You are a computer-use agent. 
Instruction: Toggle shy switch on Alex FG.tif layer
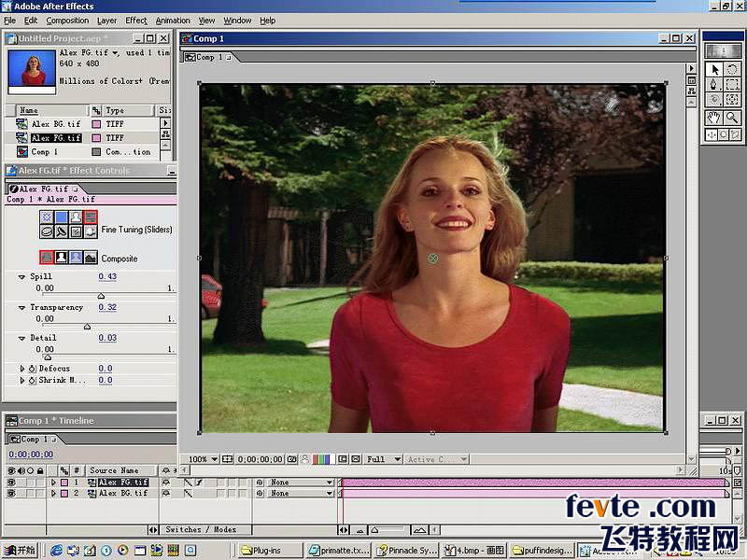pyautogui.click(x=166, y=483)
